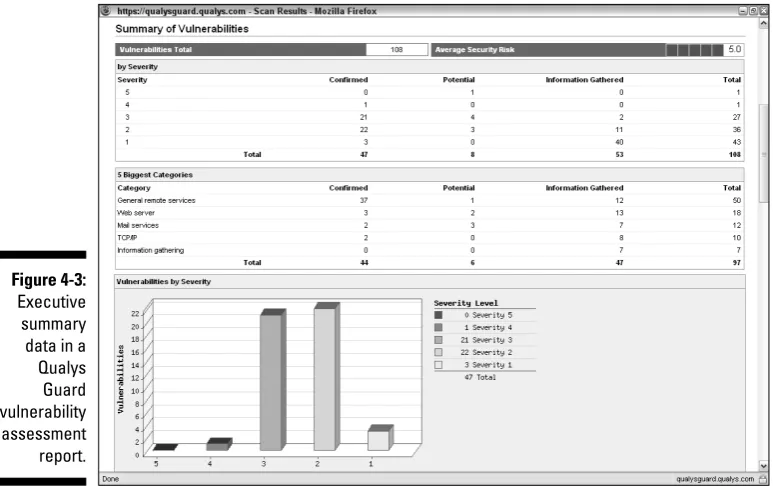Click the Severity 3 legend swatch
773x486 pixels.
[438, 340]
